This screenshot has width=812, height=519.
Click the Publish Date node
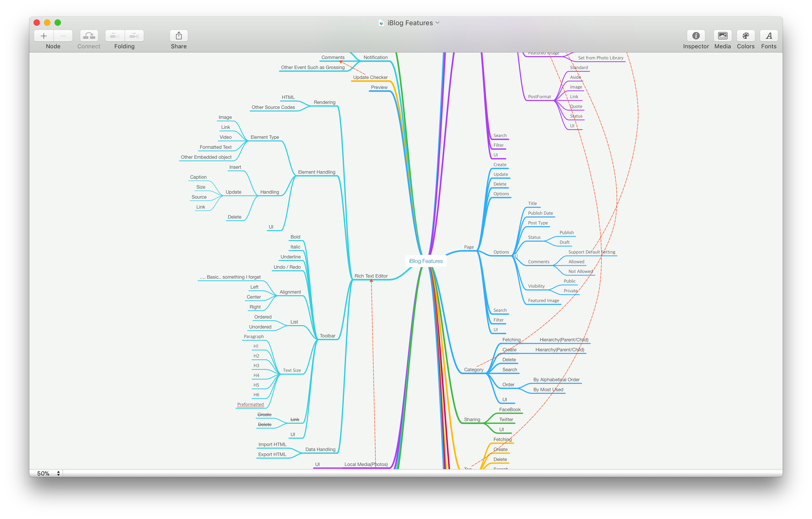541,213
